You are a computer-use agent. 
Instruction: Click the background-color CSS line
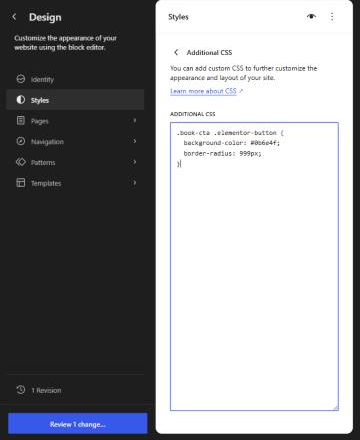(232, 143)
